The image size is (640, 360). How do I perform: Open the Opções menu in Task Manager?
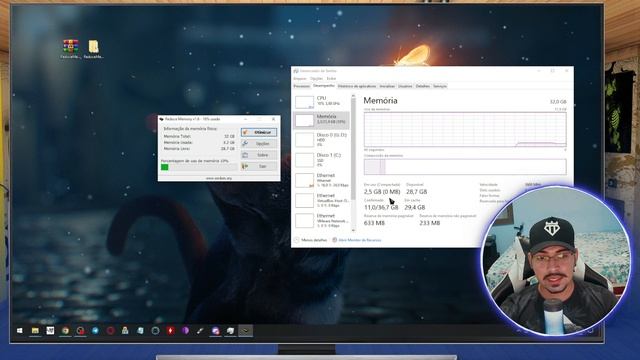(316, 78)
